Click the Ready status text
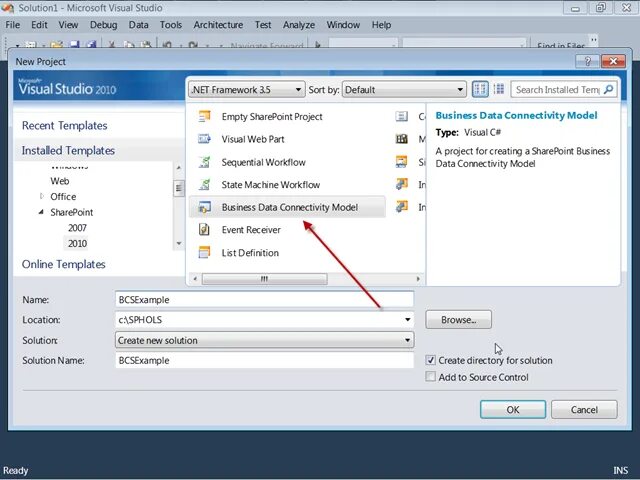This screenshot has width=640, height=480. (16, 471)
